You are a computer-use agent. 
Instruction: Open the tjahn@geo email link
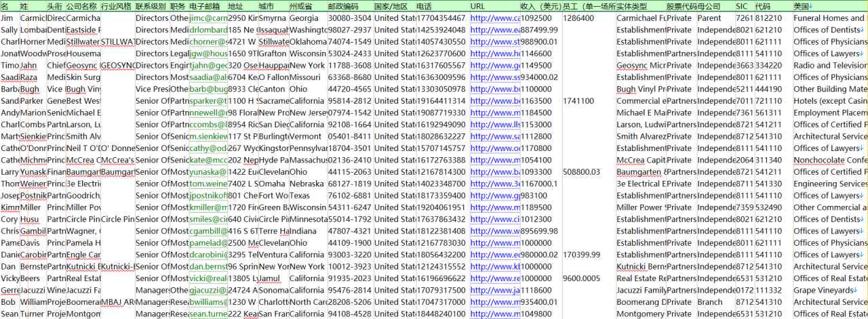click(208, 66)
